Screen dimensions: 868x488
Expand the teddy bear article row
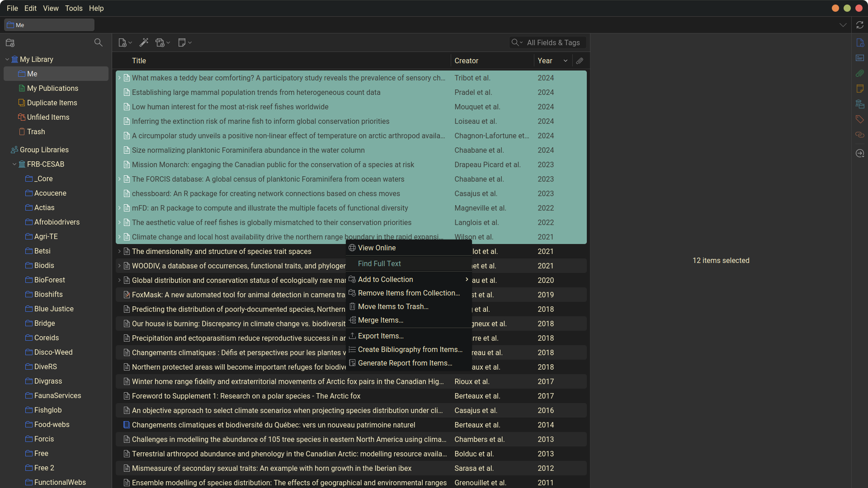click(x=119, y=78)
